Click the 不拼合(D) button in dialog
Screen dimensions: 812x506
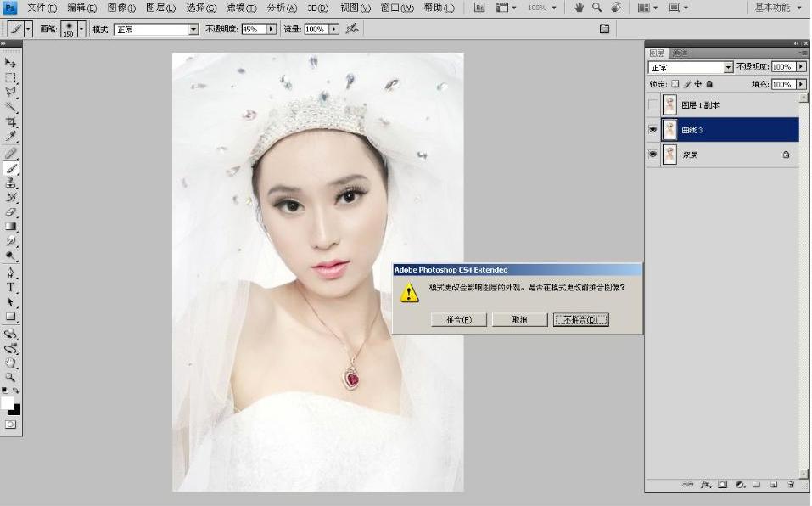pos(580,319)
